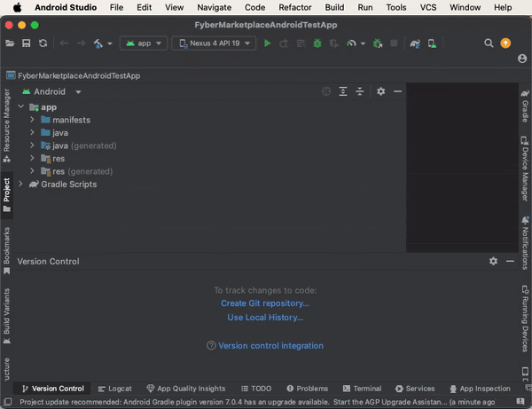Image resolution: width=532 pixels, height=409 pixels.
Task: Open the TODO tool window tab
Action: tap(256, 389)
